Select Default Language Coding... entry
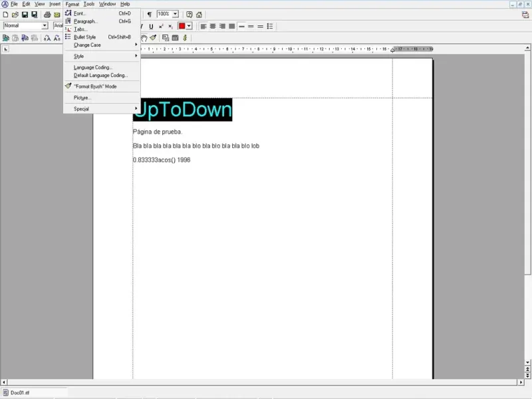 click(x=102, y=75)
